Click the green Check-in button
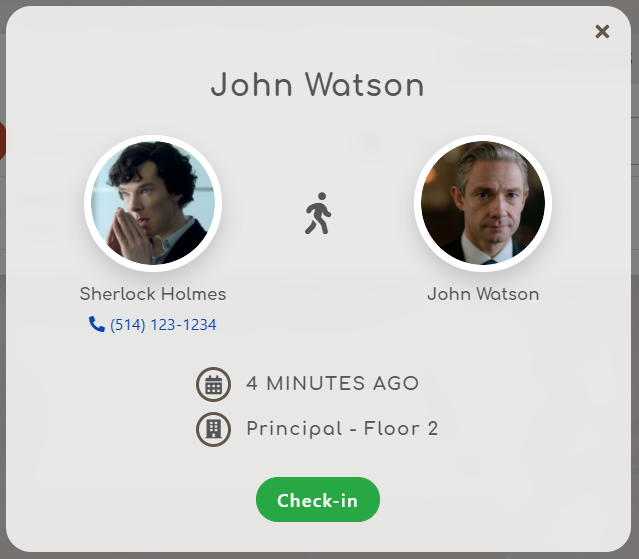639x559 pixels. (318, 500)
